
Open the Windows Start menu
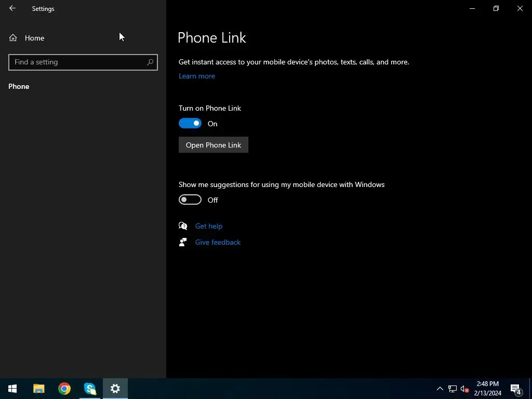point(12,389)
